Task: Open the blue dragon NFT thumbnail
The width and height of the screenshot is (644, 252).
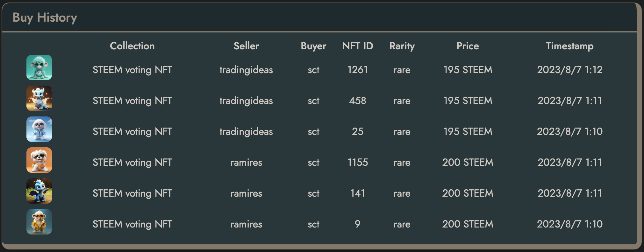Action: point(39,191)
